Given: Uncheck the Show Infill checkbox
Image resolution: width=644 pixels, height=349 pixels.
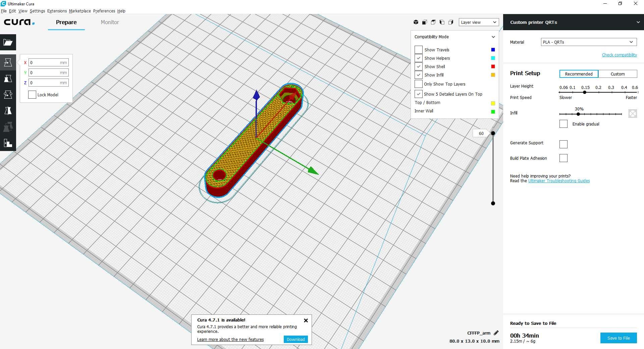Looking at the screenshot, I should pyautogui.click(x=419, y=75).
